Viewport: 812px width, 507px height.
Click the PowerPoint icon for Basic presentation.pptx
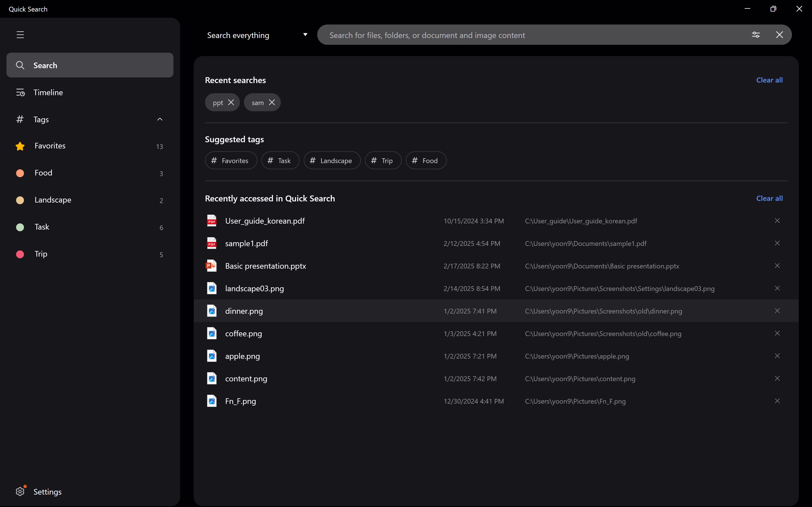click(211, 266)
